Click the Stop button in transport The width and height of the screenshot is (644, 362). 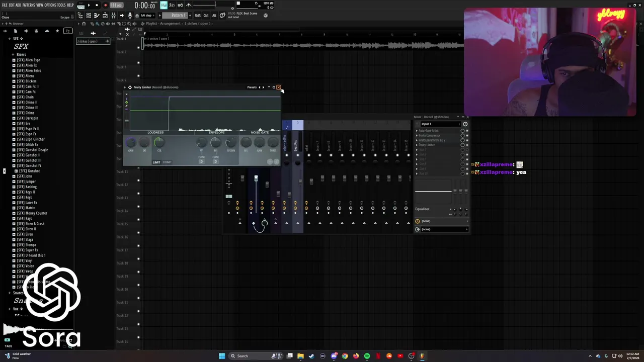(x=97, y=5)
